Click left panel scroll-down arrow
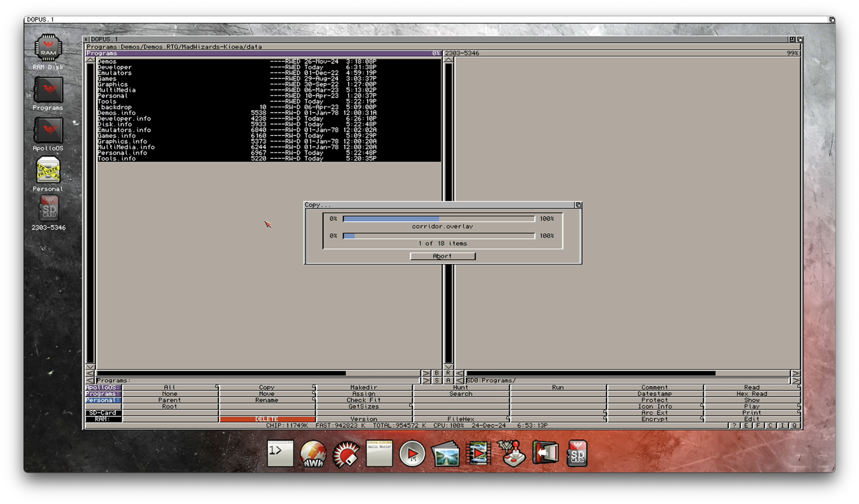This screenshot has height=504, width=859. (x=90, y=367)
